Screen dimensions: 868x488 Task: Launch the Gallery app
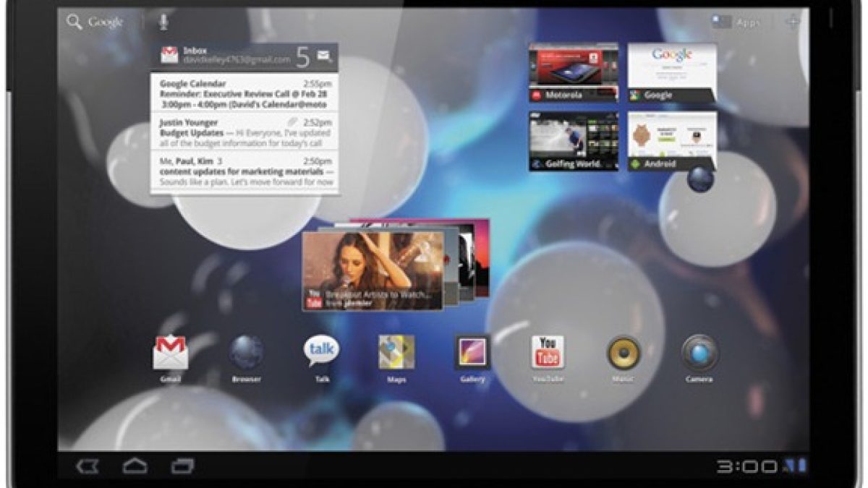point(472,353)
